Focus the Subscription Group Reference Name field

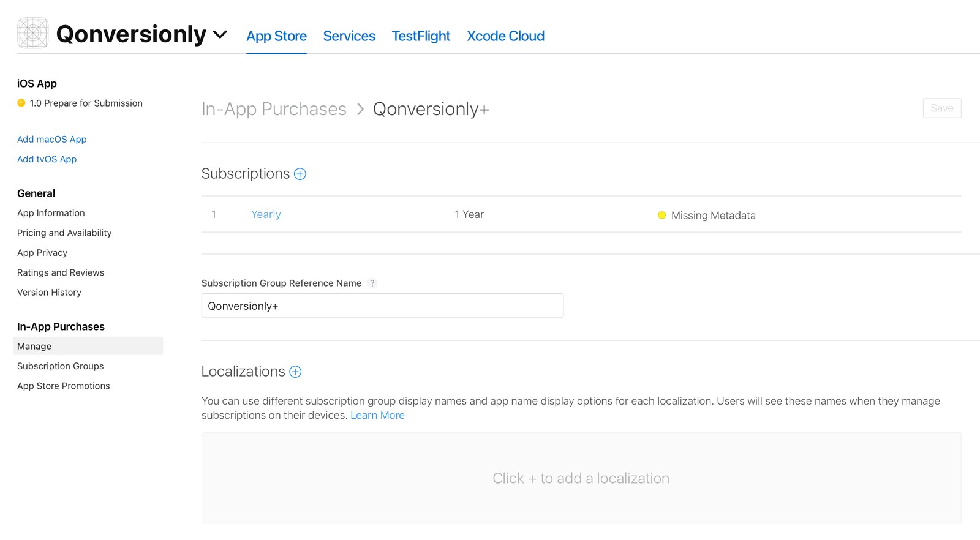[382, 306]
